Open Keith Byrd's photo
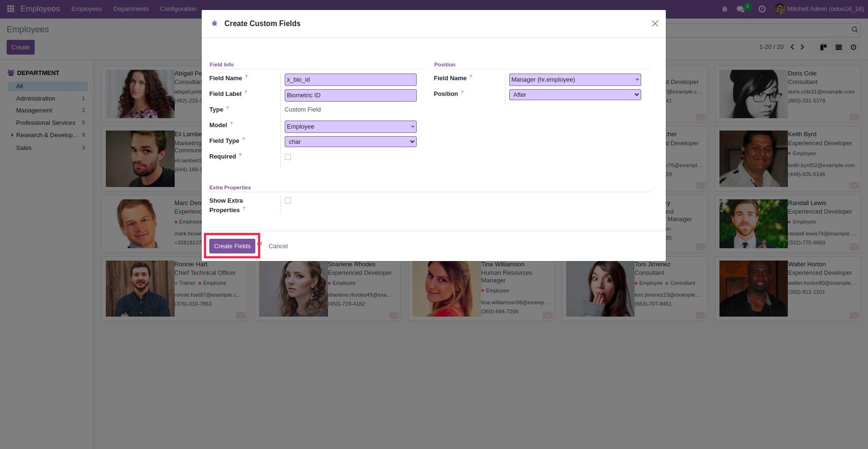Viewport: 868px width, 449px height. (753, 159)
